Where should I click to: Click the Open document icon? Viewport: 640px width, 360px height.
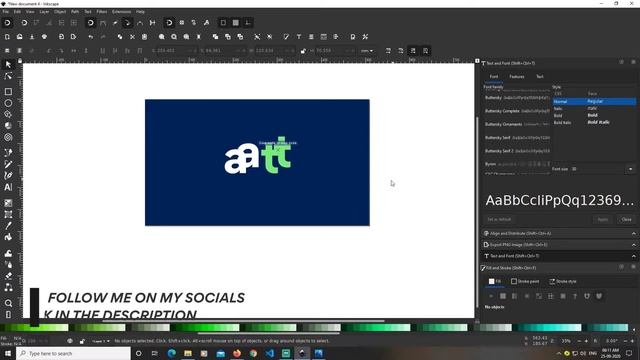(x=19, y=37)
